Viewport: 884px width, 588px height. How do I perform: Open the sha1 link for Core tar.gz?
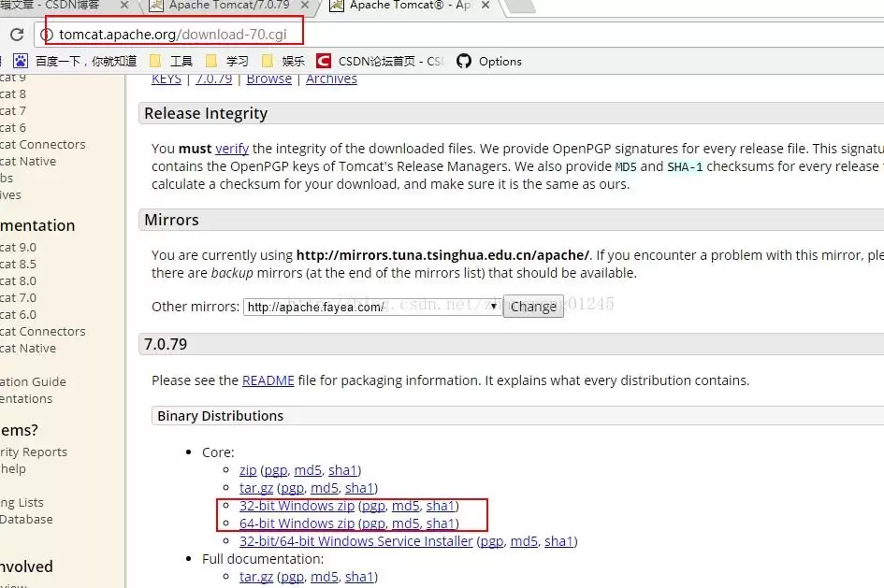359,488
